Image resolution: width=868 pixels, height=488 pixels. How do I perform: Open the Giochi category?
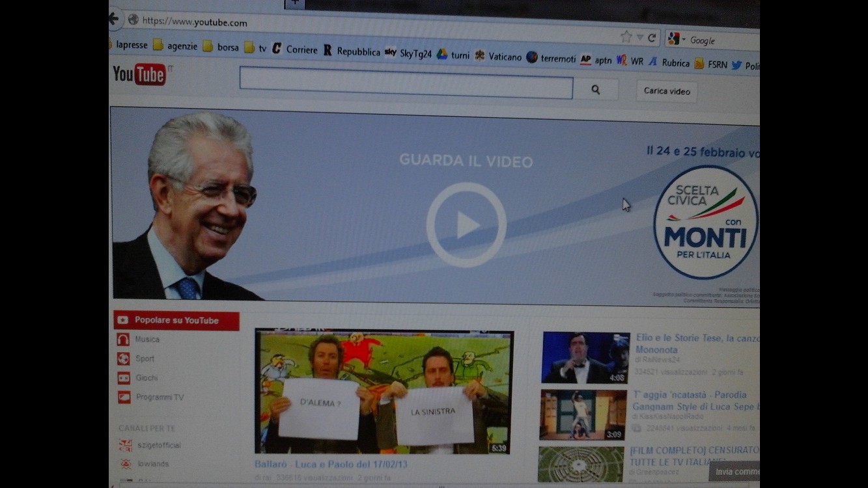147,378
